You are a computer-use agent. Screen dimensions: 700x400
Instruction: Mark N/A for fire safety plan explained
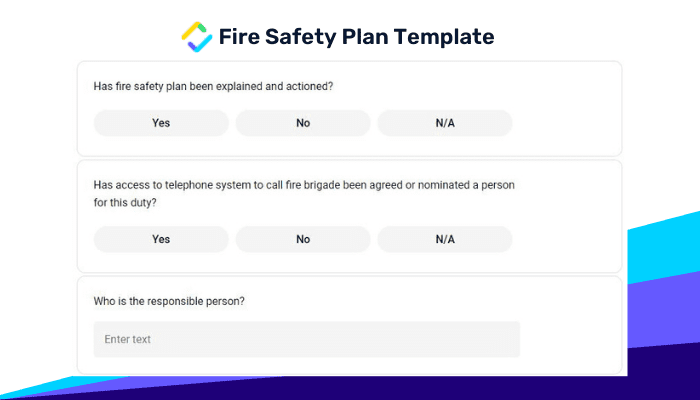pyautogui.click(x=445, y=123)
